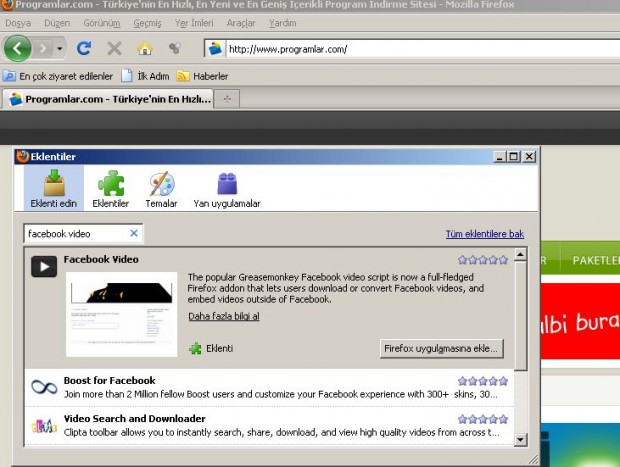Open the Yardım menu
The height and width of the screenshot is (467, 620).
pos(282,23)
